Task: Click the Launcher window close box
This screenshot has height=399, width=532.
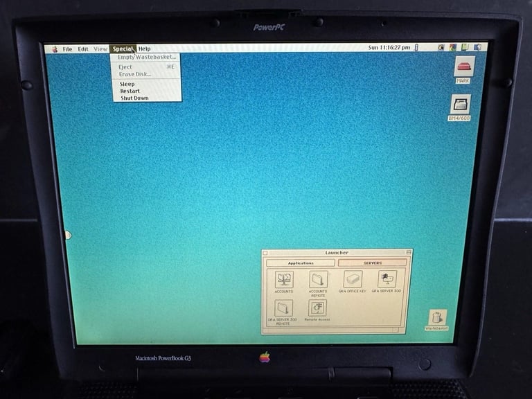Action: pyautogui.click(x=266, y=253)
